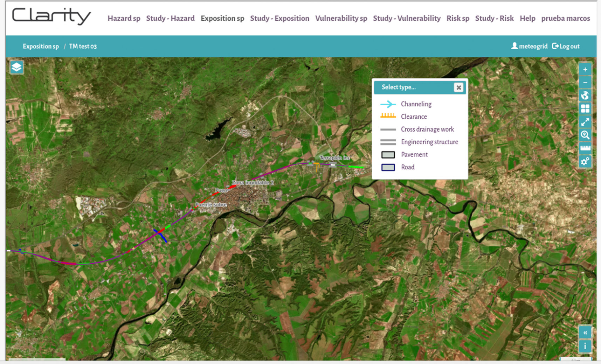Open the map layers panel
The width and height of the screenshot is (601, 364).
pos(16,67)
